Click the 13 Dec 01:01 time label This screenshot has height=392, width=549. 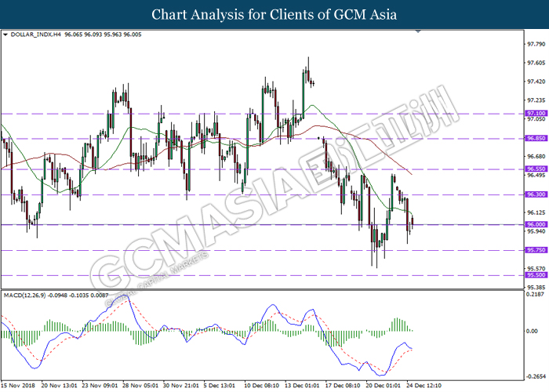click(303, 386)
